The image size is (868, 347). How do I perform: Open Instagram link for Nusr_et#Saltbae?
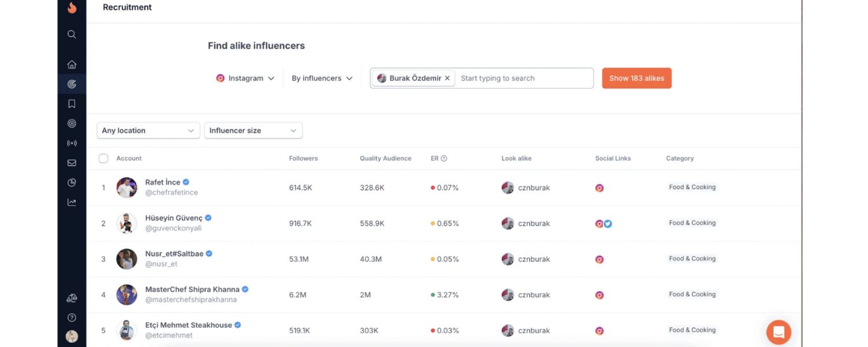tap(599, 259)
